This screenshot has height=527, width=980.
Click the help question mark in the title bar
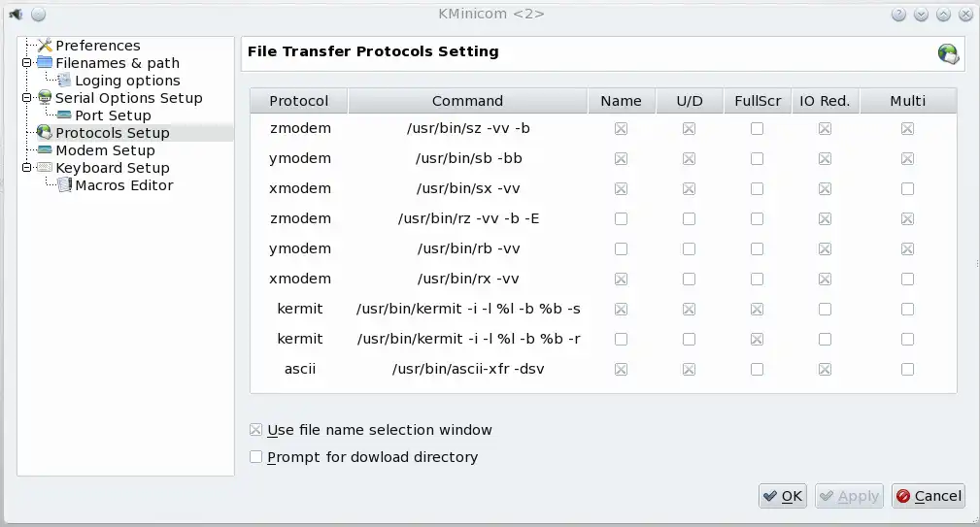point(898,15)
